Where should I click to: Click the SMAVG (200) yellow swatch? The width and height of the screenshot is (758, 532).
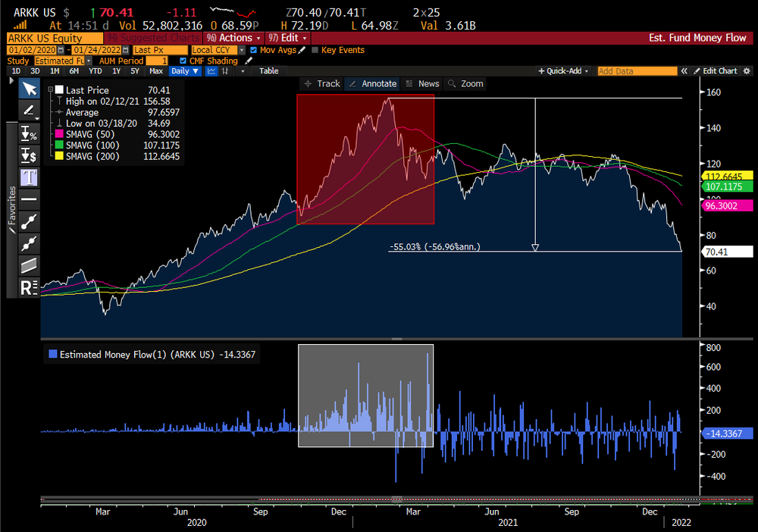(x=59, y=156)
